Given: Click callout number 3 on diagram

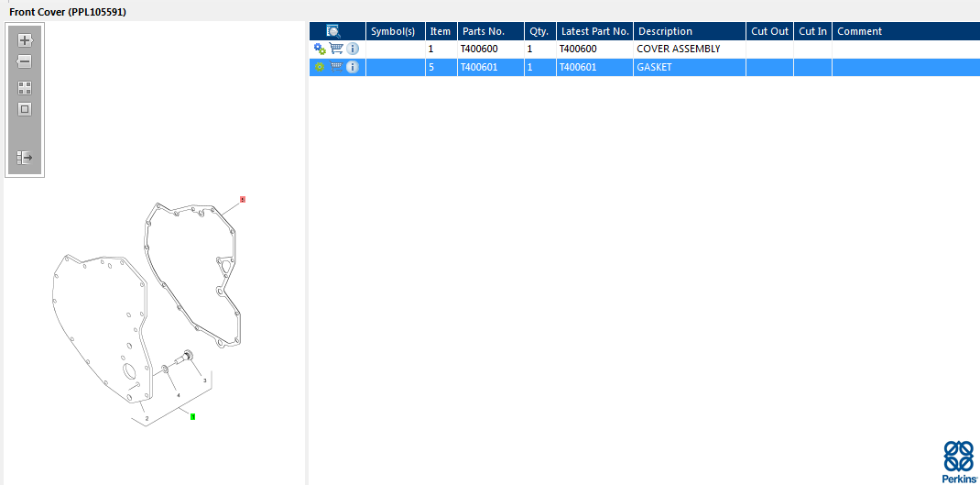Looking at the screenshot, I should [x=204, y=380].
